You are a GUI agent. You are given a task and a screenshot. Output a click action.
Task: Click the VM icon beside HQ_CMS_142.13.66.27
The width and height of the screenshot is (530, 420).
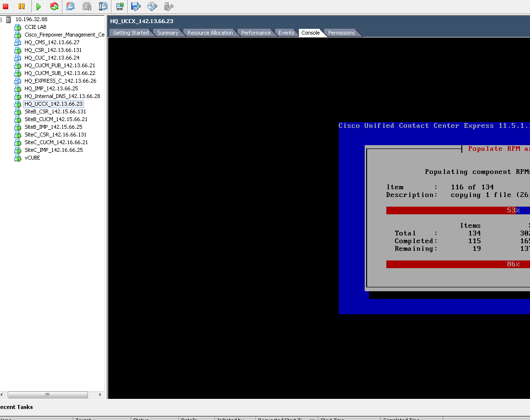(x=18, y=43)
